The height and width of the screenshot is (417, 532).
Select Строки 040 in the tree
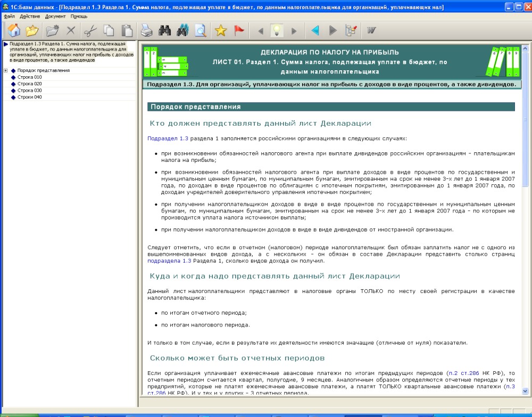[x=29, y=97]
